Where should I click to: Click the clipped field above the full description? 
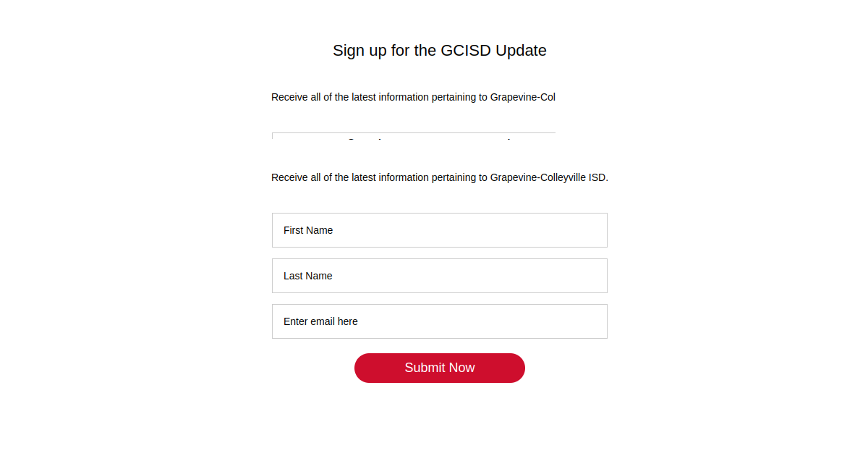pos(413,136)
